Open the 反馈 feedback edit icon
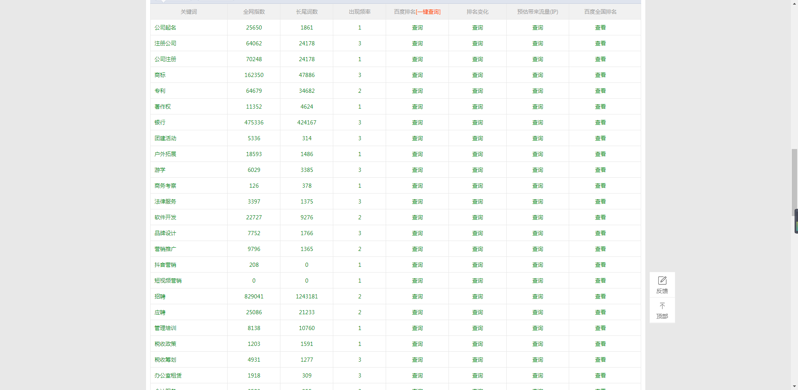798x390 pixels. point(662,281)
